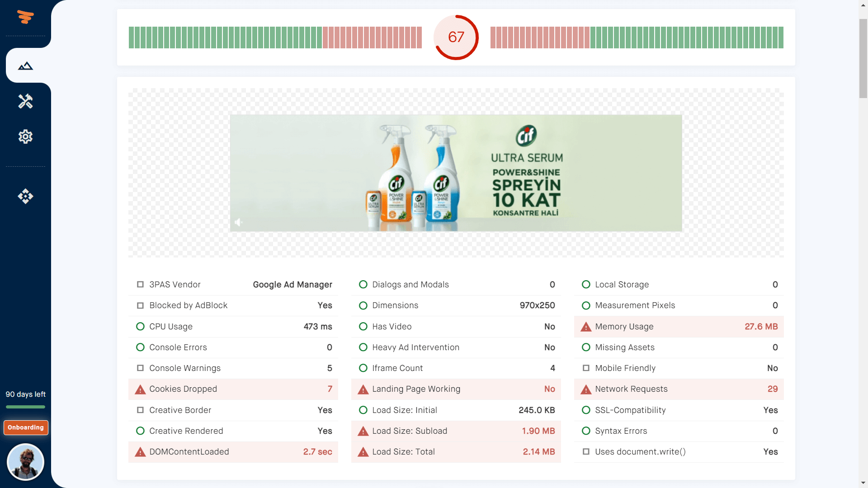Expand the Memory Usage warning row
Image resolution: width=868 pixels, height=488 pixels.
[679, 326]
